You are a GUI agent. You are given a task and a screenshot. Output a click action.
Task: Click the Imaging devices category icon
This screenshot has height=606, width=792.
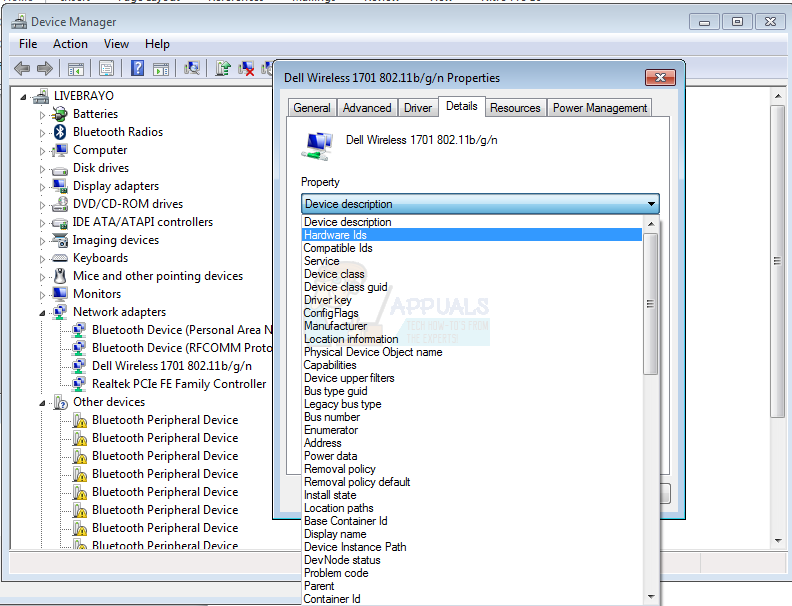point(60,240)
